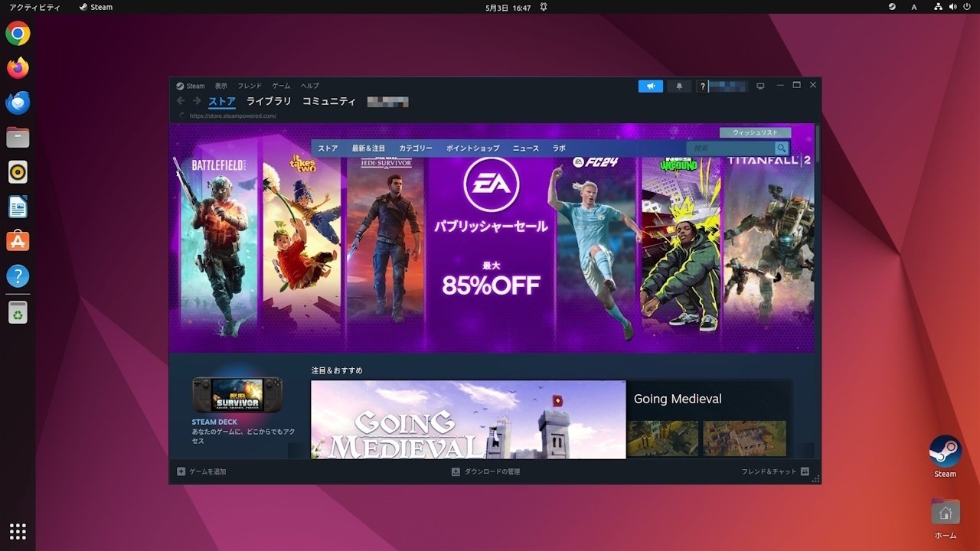Open Thunderbird mail from the dock
Image resolution: width=980 pixels, height=551 pixels.
pyautogui.click(x=18, y=103)
